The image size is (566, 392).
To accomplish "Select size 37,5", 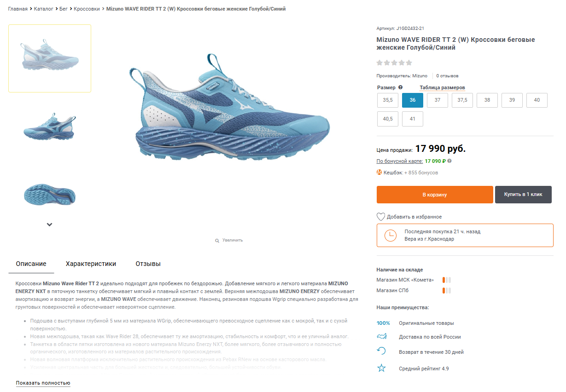I will coord(462,100).
